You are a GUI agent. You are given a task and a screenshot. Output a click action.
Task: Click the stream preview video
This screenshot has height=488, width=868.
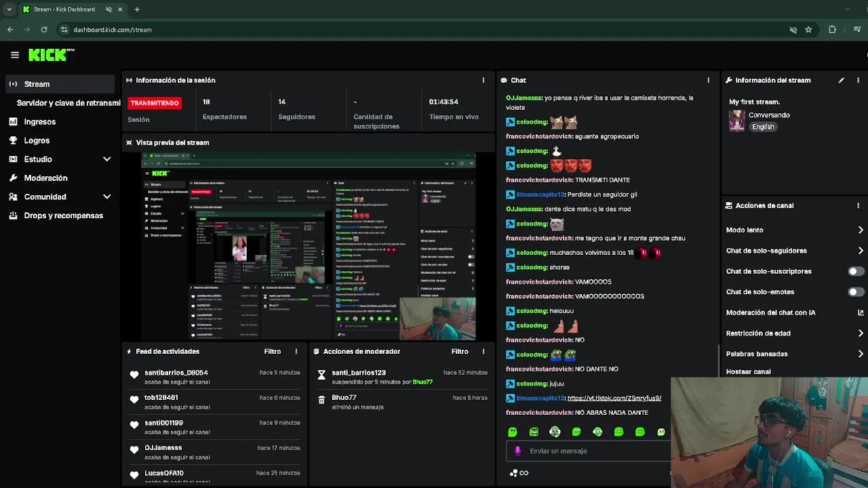[309, 246]
